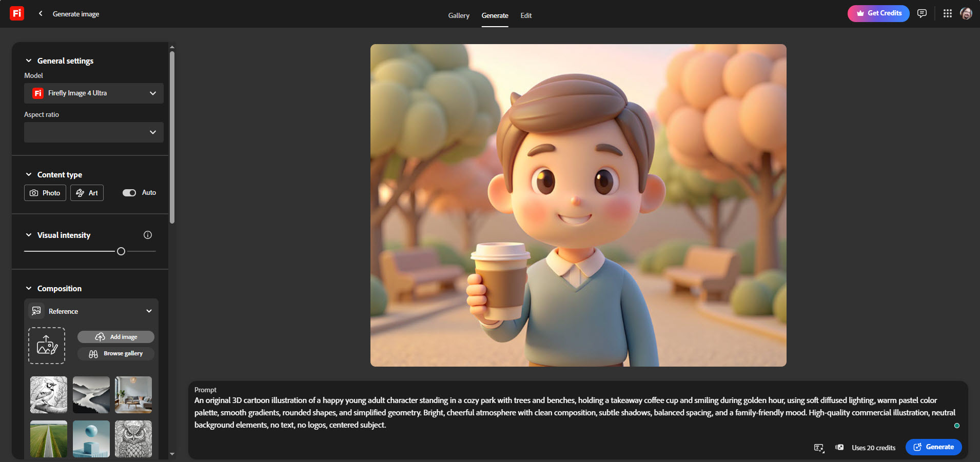Toggle the Auto content type switch
980x462 pixels.
(129, 193)
